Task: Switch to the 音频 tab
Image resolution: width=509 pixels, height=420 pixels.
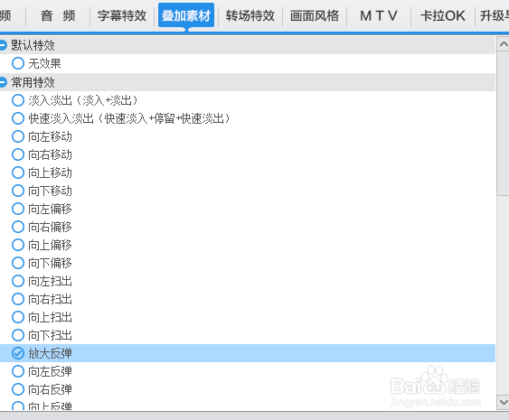Action: pos(58,15)
